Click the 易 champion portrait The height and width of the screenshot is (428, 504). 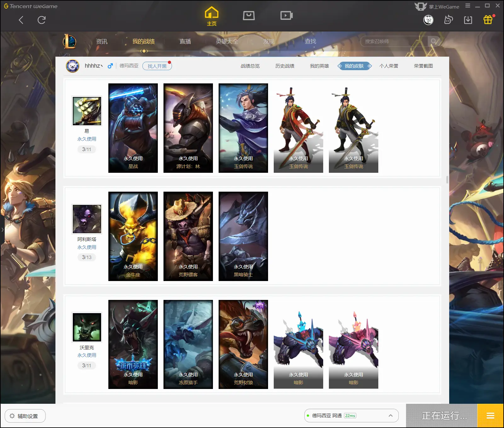(x=87, y=111)
